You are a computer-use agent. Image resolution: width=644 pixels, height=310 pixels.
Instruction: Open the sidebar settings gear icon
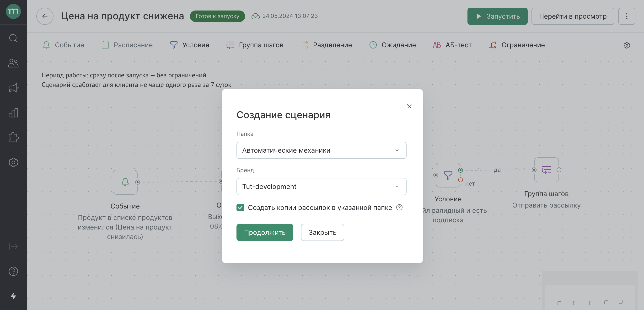13,162
